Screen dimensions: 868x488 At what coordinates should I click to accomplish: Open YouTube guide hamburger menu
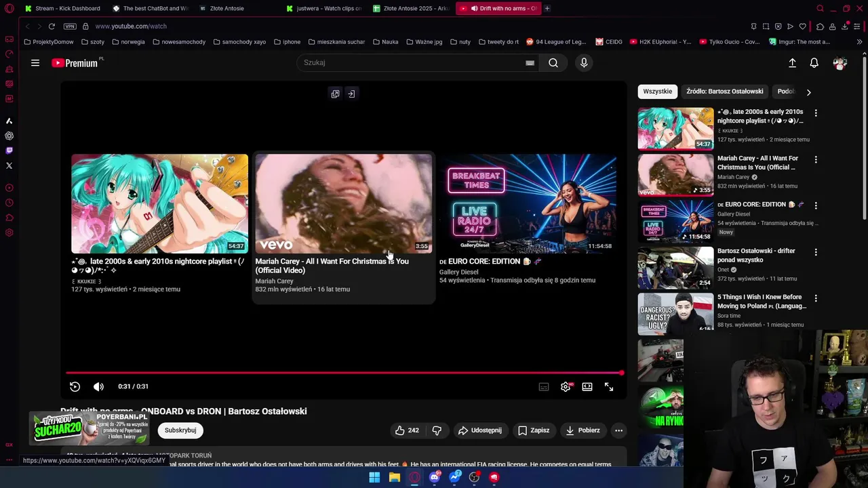click(x=35, y=63)
